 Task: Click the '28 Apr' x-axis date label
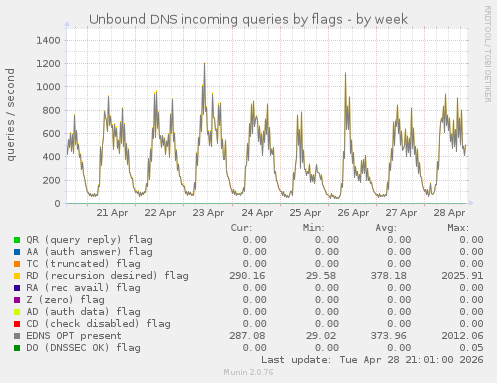[x=449, y=213]
